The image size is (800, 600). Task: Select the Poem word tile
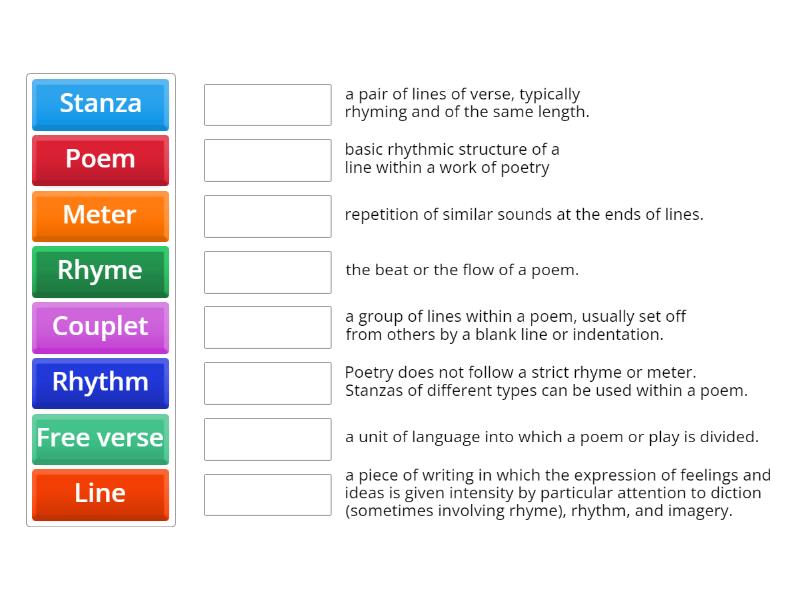100,160
